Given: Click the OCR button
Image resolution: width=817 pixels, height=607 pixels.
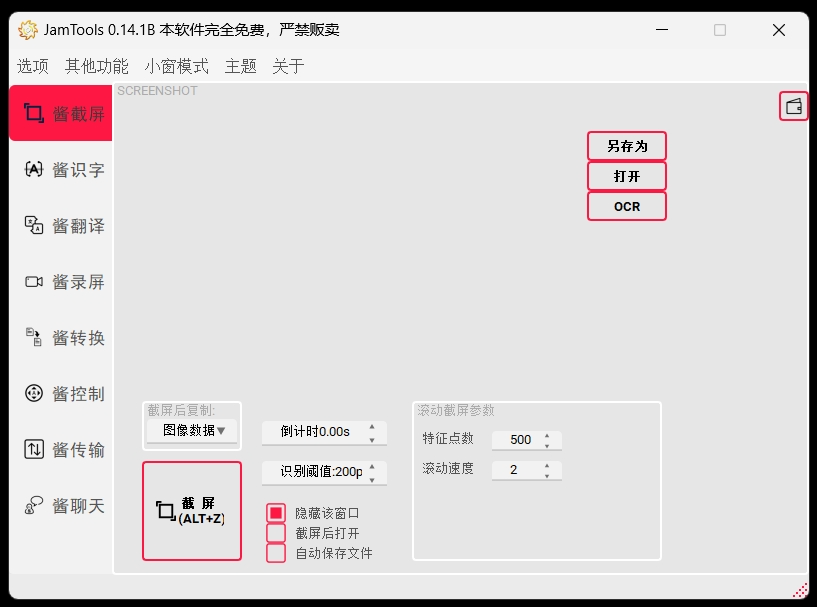Looking at the screenshot, I should coord(627,206).
